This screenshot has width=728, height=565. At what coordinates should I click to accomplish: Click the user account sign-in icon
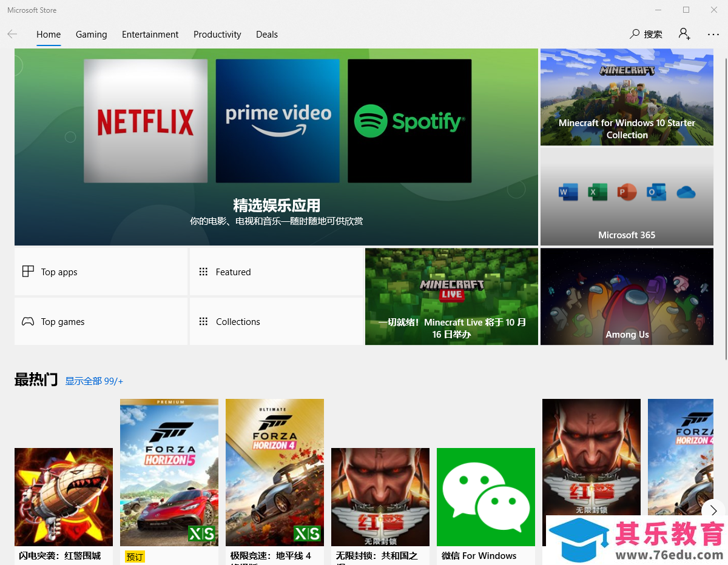[x=684, y=34]
